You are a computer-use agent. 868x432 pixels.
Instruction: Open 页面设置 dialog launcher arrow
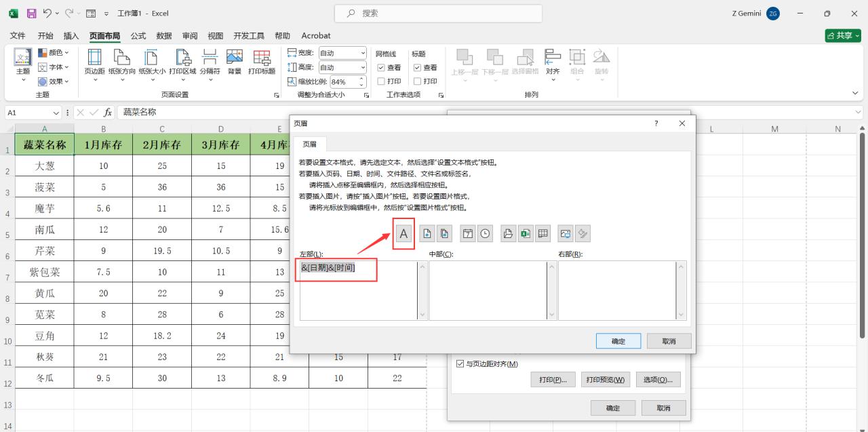click(277, 95)
